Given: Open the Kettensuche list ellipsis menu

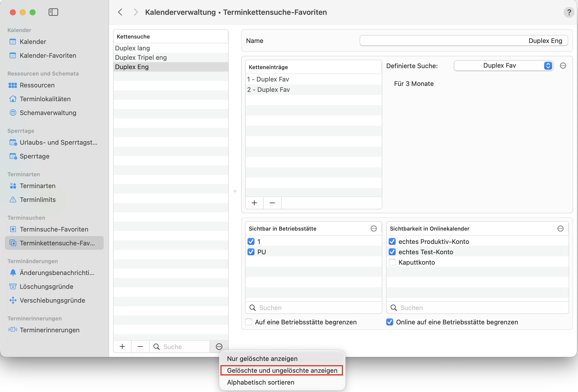Looking at the screenshot, I should point(219,346).
